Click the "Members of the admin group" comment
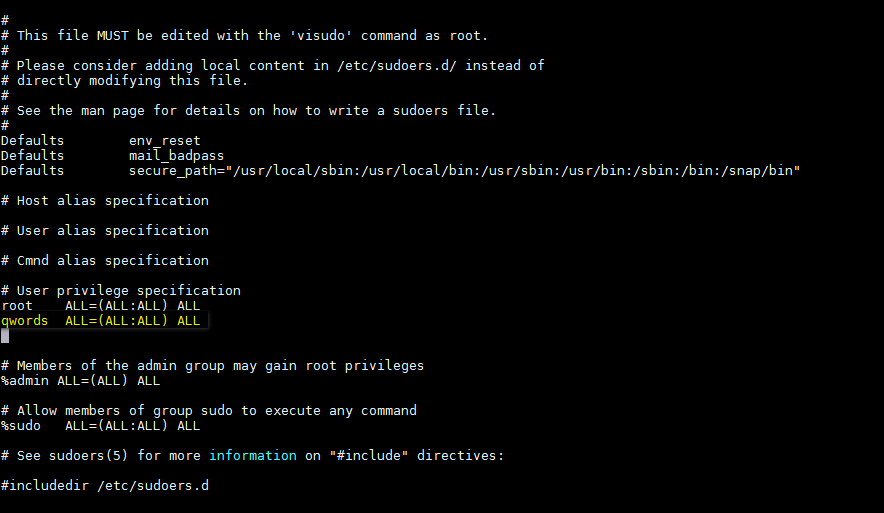Screen dimensions: 884x513 click(x=213, y=366)
